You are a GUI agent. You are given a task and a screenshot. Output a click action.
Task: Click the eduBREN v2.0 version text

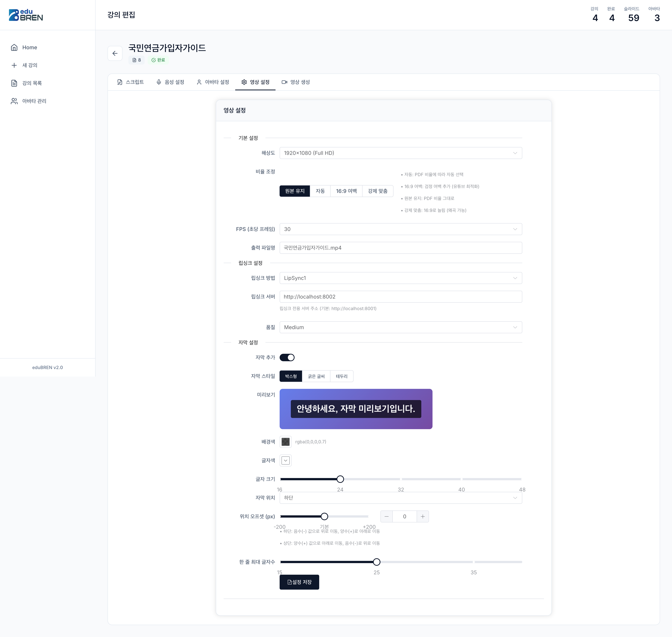click(48, 367)
